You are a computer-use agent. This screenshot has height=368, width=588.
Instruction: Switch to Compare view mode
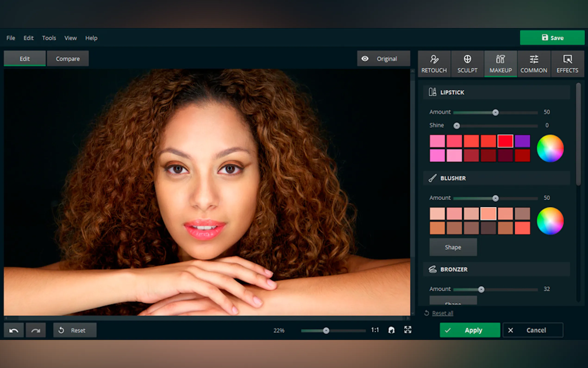pos(68,59)
